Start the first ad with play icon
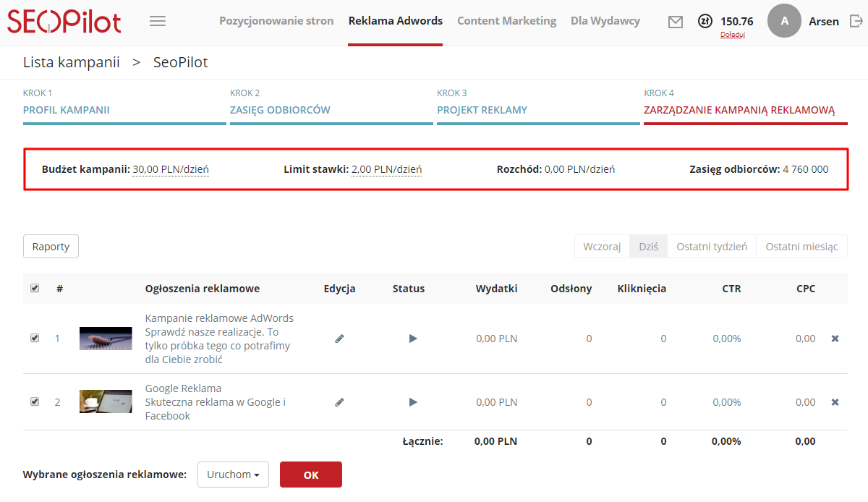Image resolution: width=868 pixels, height=502 pixels. (413, 339)
